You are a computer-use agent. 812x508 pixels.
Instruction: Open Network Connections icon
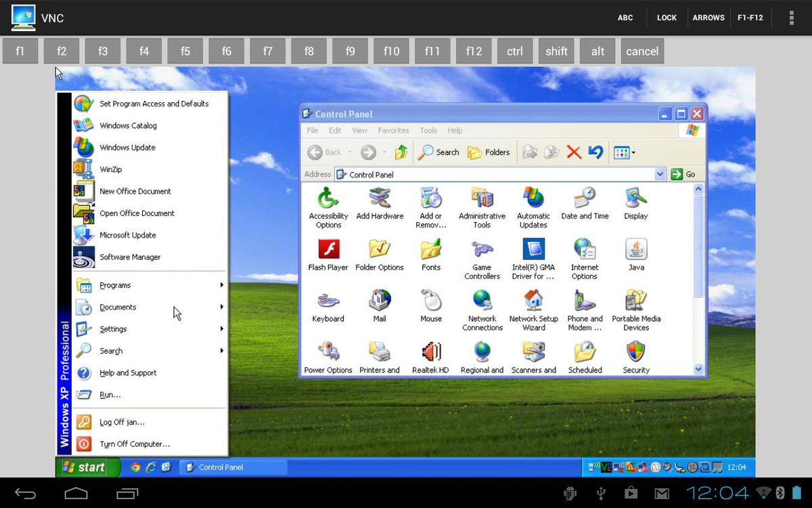coord(482,310)
